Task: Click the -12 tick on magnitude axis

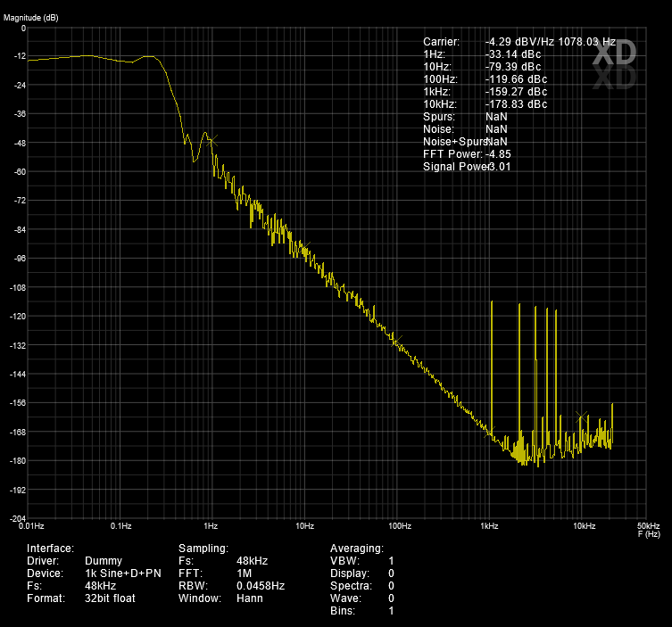Action: [20, 56]
